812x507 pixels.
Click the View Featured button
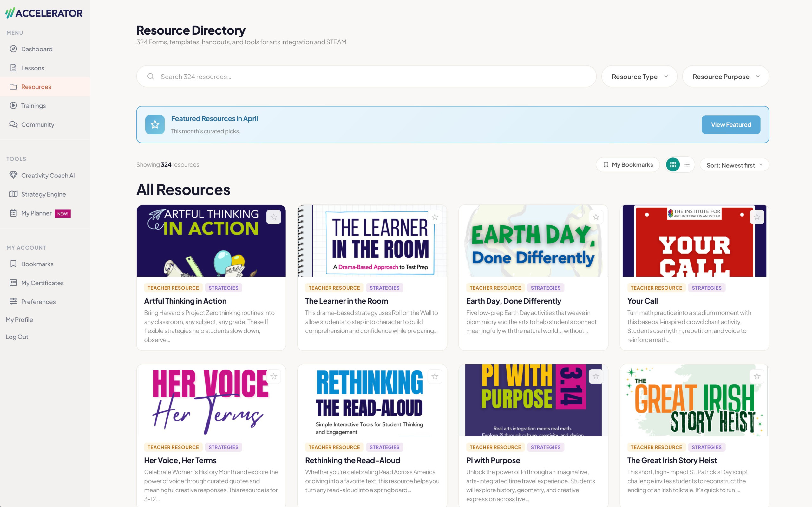[x=731, y=125]
